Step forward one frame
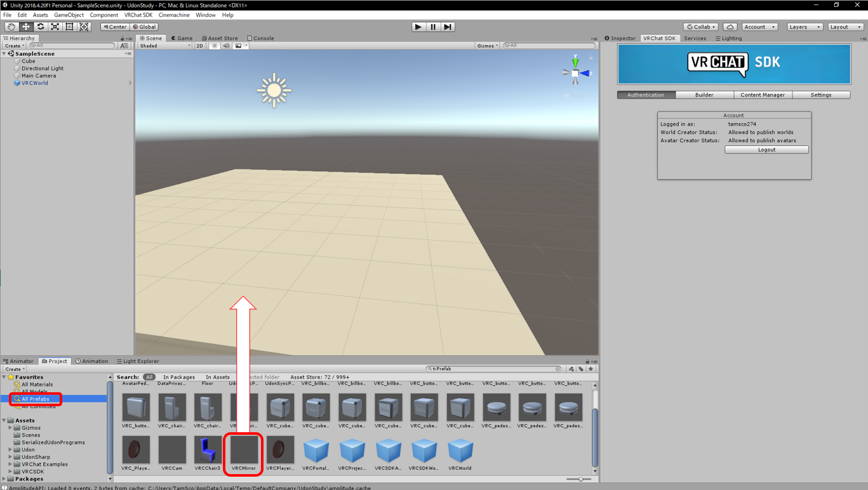 pos(448,27)
